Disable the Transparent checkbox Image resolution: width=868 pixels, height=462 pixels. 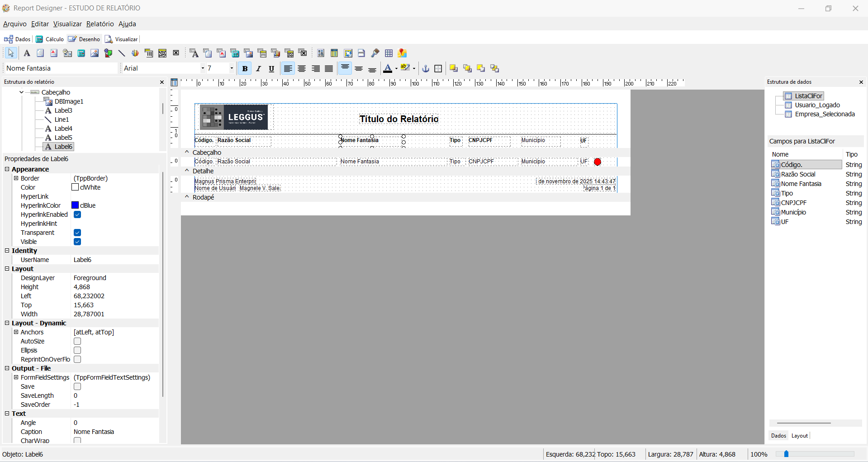tap(77, 233)
